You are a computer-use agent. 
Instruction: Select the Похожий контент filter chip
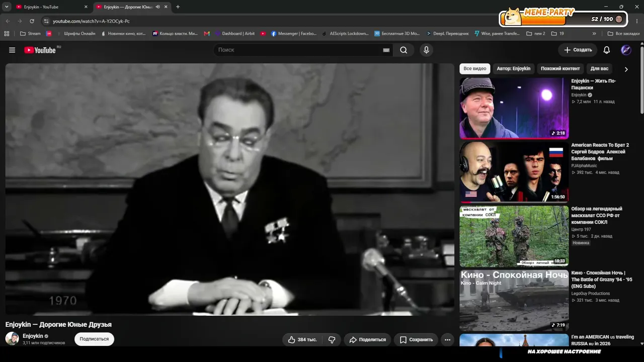click(x=560, y=69)
